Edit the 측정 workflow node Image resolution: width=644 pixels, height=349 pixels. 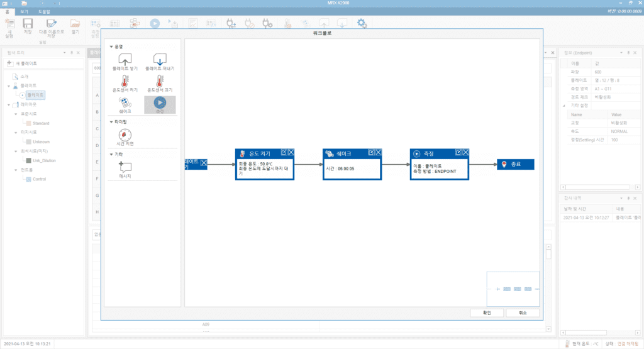458,152
